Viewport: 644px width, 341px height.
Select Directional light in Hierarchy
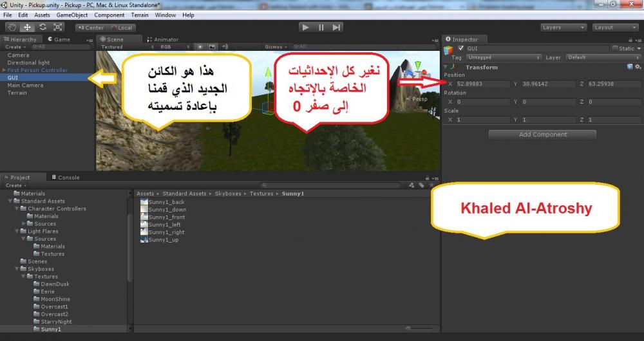28,62
